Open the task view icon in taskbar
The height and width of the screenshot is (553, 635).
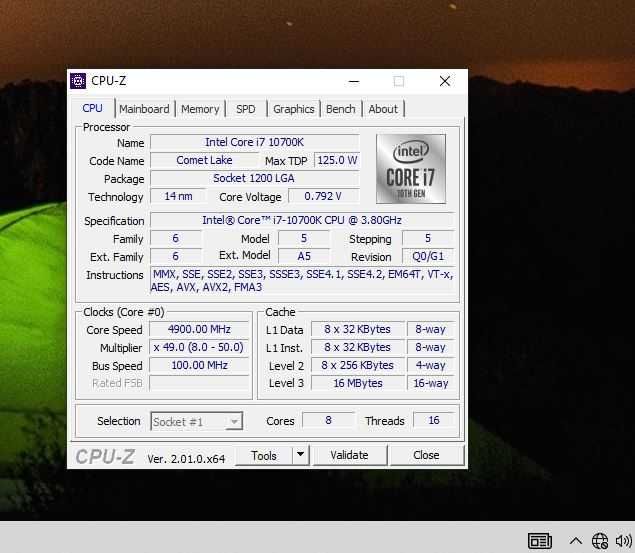539,540
